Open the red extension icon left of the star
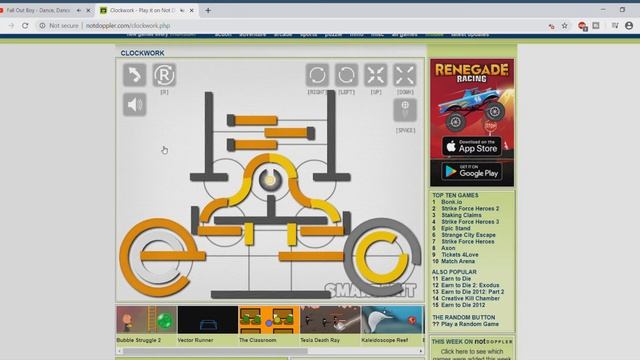 click(551, 26)
